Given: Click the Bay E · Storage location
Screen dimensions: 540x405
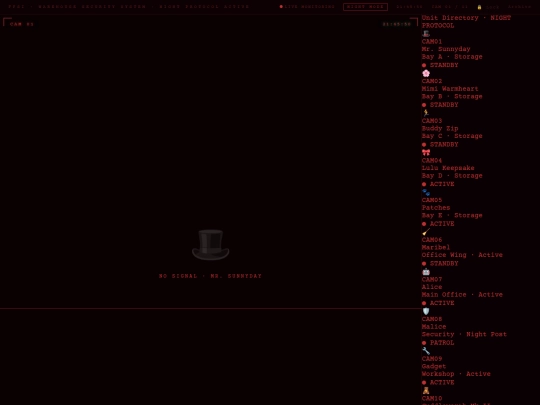Looking at the screenshot, I should (x=452, y=215).
